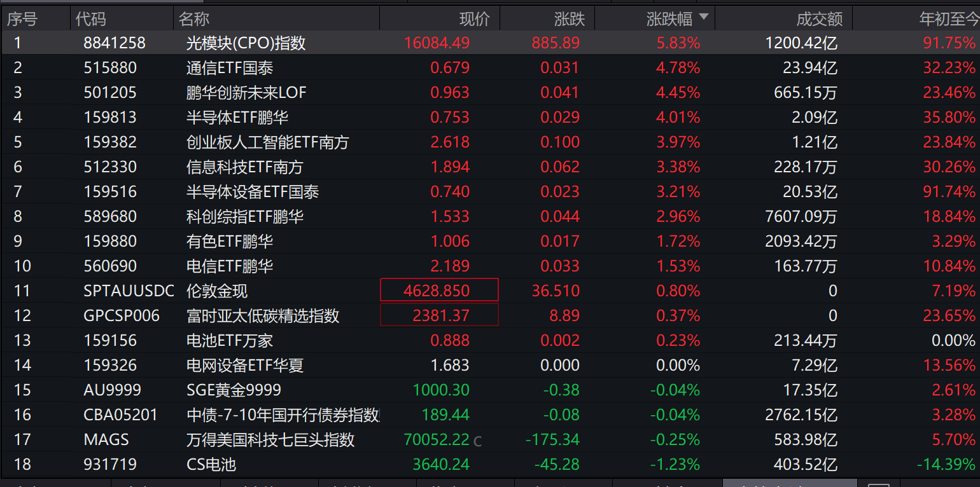Sort by the 成交额 column header

click(x=820, y=19)
